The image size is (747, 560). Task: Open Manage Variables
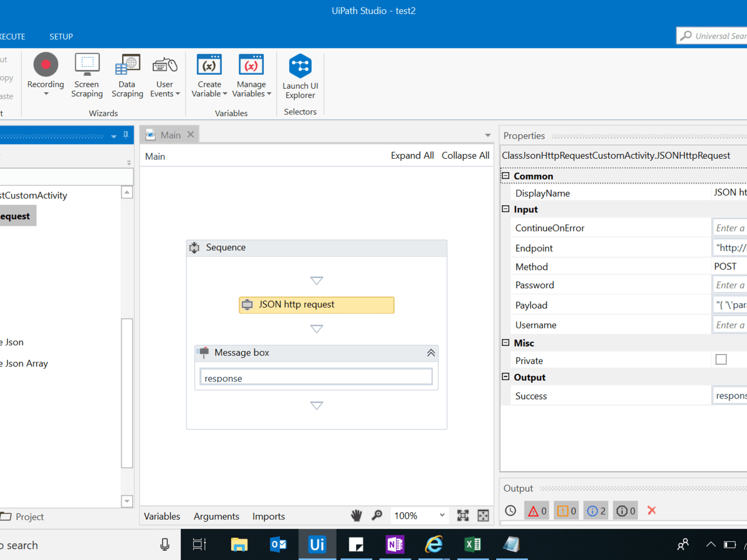[x=252, y=75]
